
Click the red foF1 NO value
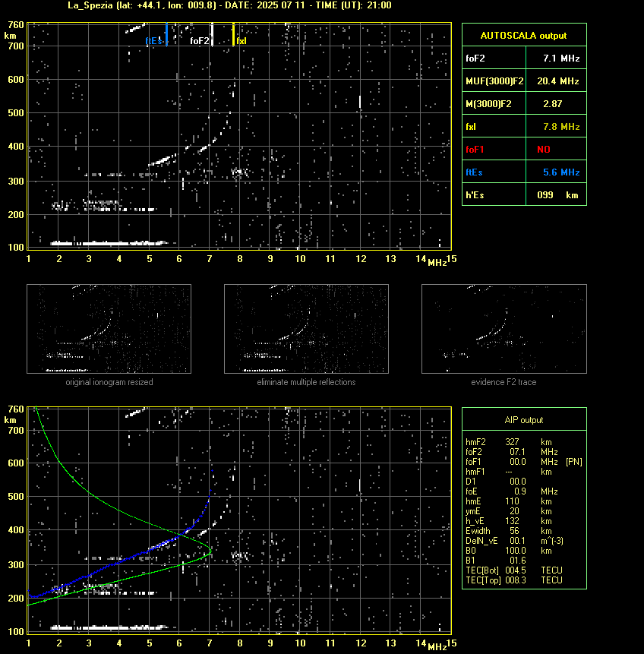[x=544, y=150]
